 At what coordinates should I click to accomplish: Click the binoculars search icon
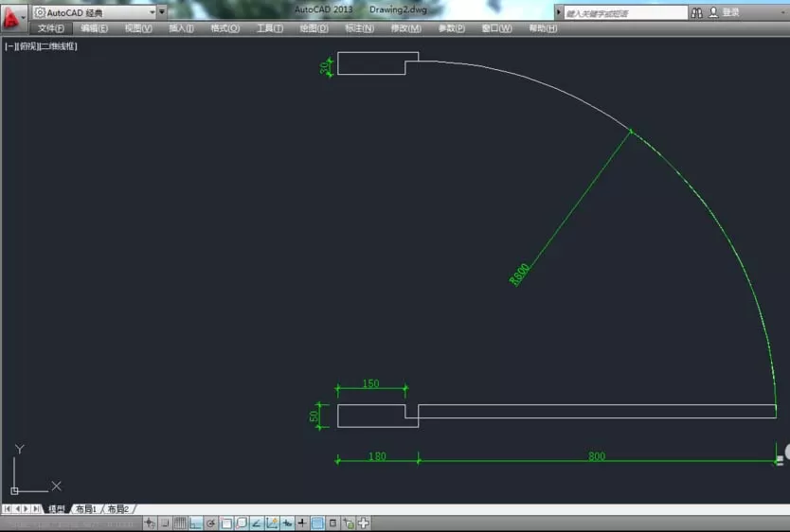pos(697,13)
